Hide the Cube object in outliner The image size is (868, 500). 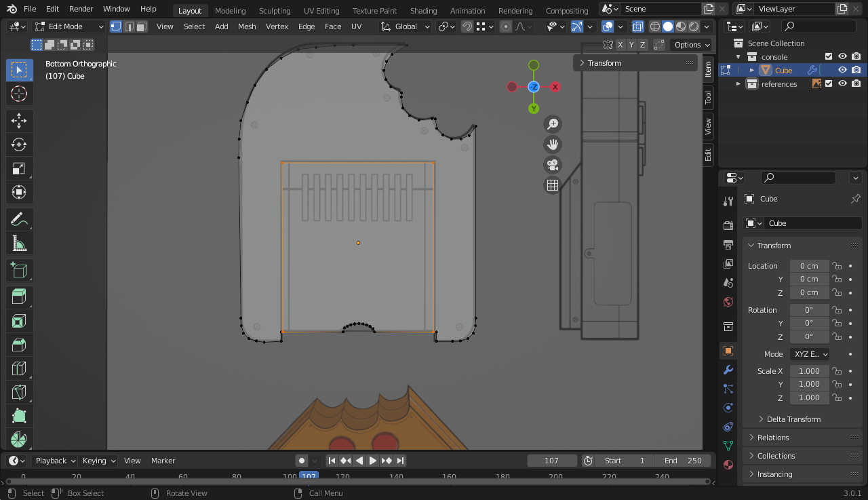842,71
